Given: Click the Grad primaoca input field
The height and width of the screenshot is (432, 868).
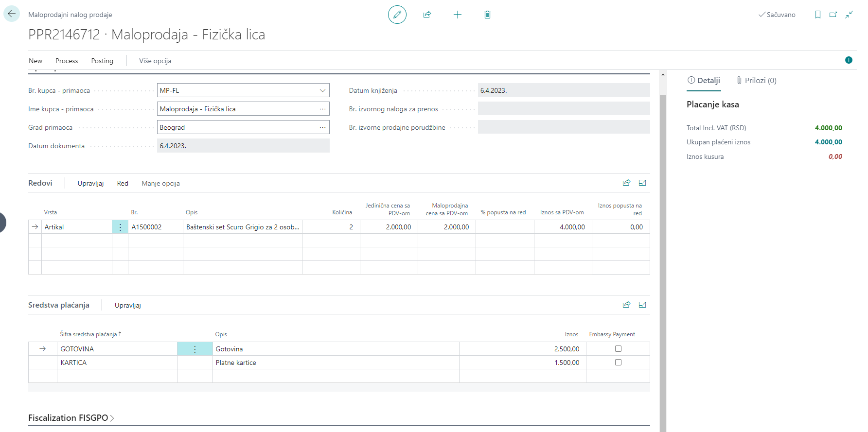Looking at the screenshot, I should [237, 127].
